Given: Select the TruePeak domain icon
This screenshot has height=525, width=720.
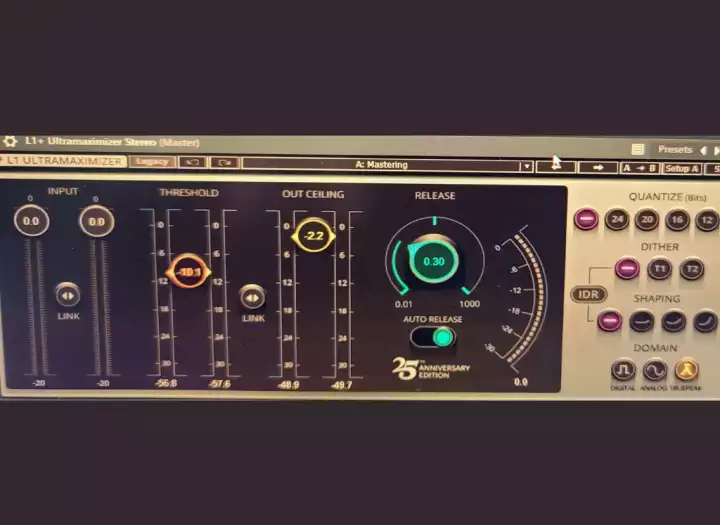Looking at the screenshot, I should pos(686,370).
